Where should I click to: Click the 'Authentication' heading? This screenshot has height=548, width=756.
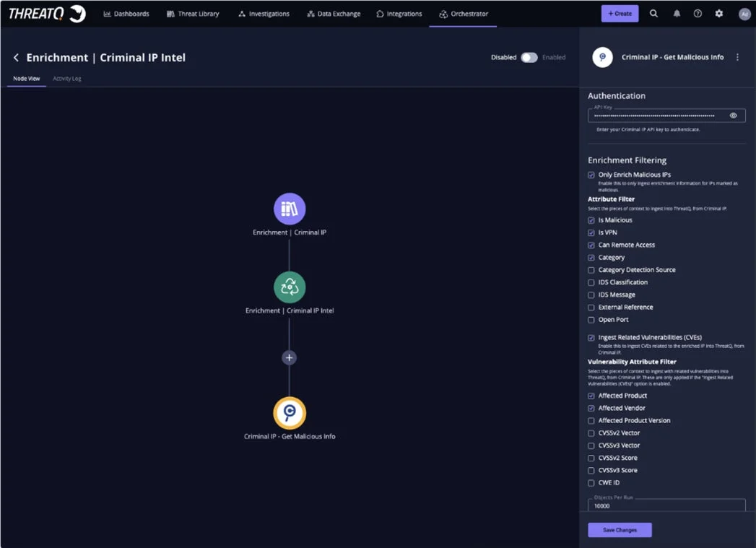616,96
